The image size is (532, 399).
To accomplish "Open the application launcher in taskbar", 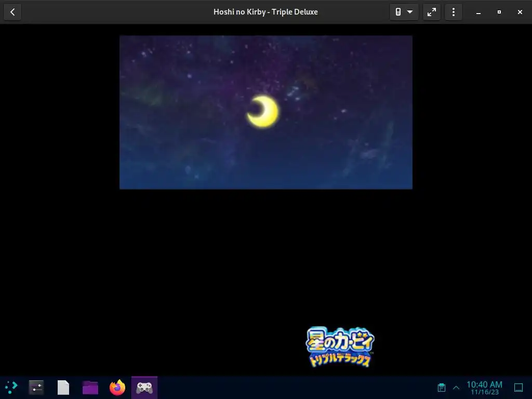I will 11,387.
